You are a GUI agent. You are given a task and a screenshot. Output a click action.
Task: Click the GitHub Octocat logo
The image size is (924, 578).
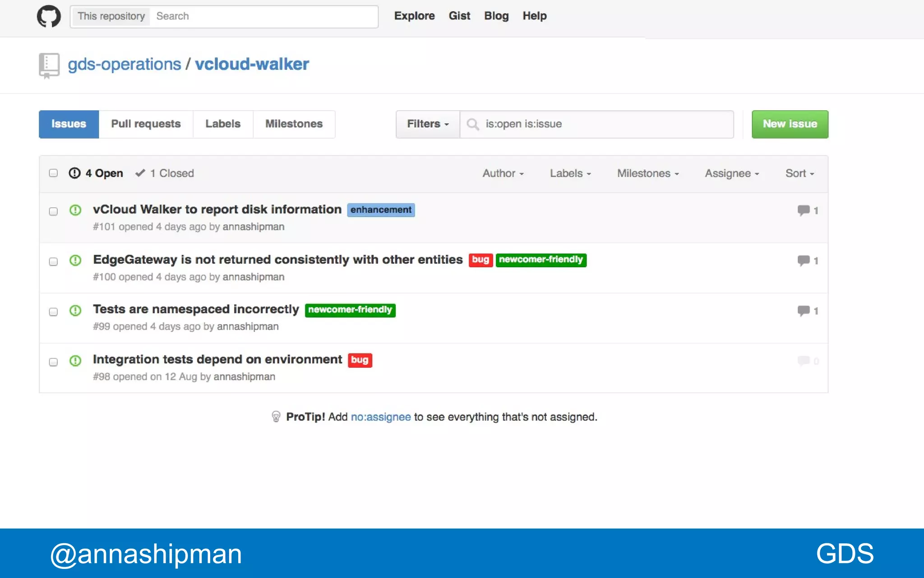coord(49,17)
